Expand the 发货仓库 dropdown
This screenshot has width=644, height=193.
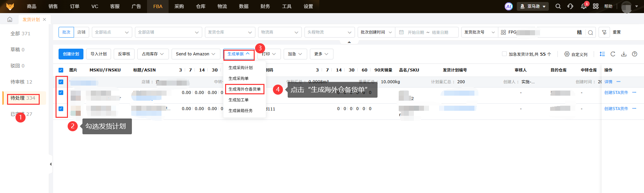click(229, 32)
